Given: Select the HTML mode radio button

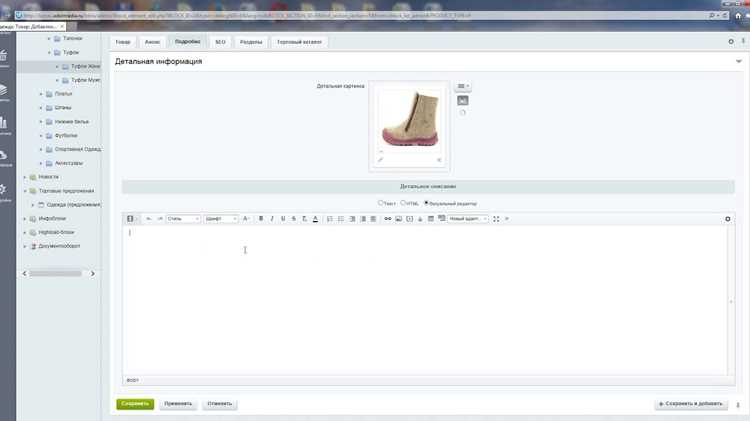Looking at the screenshot, I should [403, 203].
